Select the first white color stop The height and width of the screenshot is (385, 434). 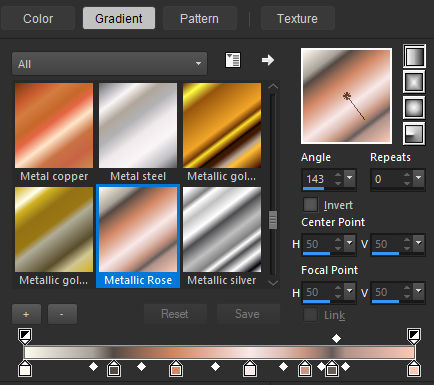coord(25,369)
